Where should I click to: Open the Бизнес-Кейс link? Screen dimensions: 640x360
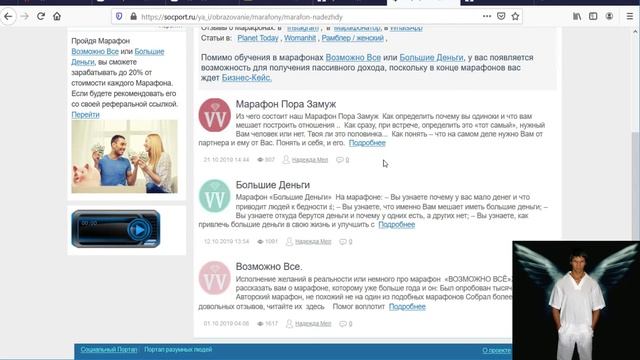click(x=247, y=78)
